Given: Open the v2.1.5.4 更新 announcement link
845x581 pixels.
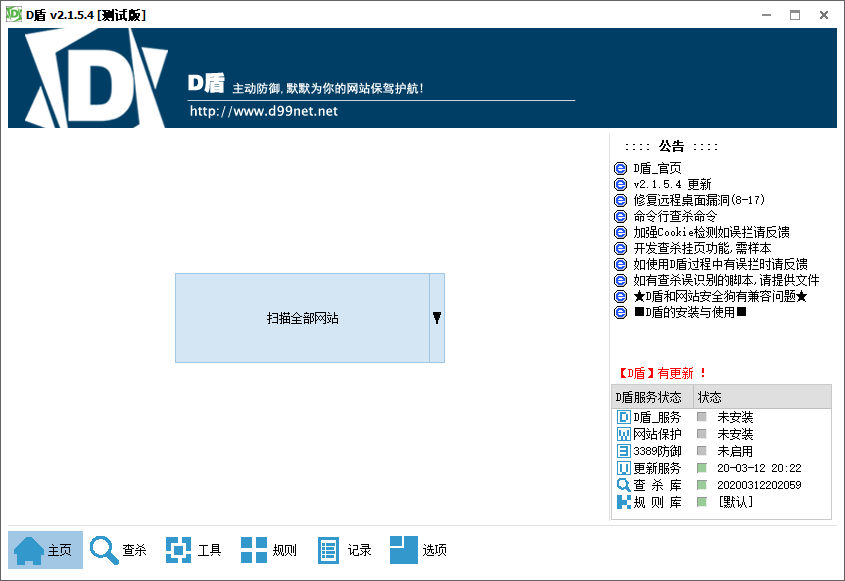Looking at the screenshot, I should (672, 184).
